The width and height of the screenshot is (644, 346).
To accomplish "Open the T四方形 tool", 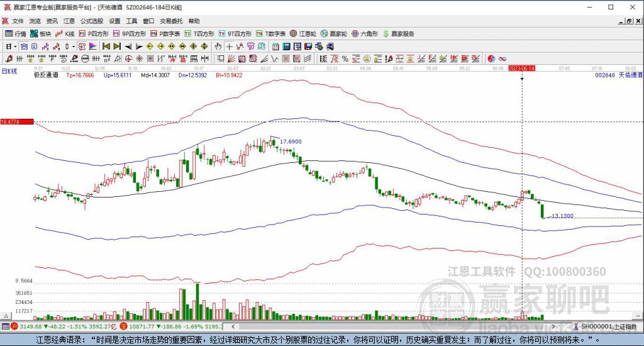I will pos(199,34).
